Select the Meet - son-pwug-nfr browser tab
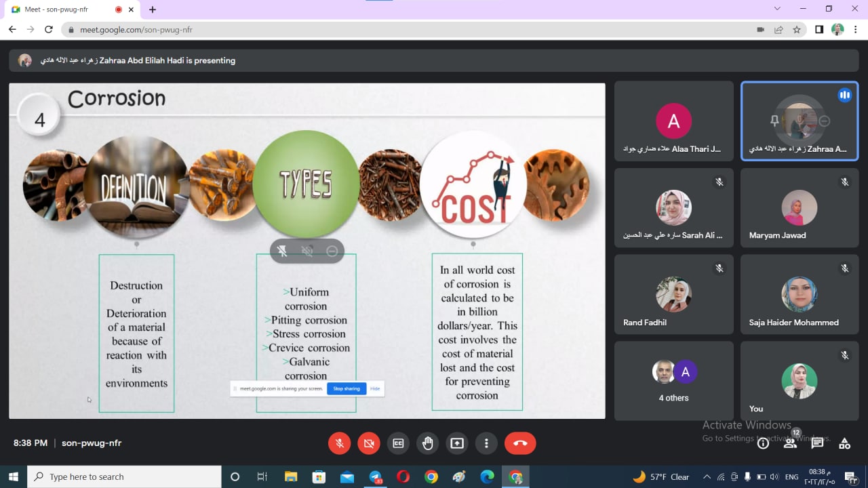The image size is (868, 488). [61, 9]
